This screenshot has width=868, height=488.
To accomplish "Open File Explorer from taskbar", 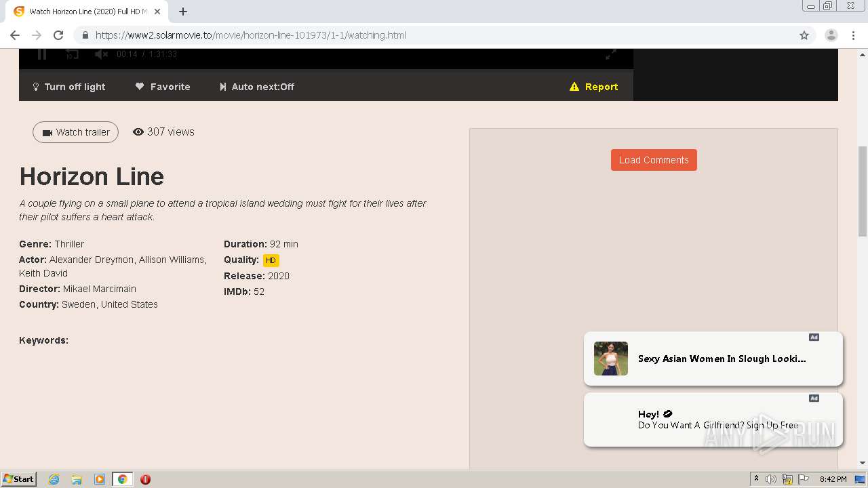I will (x=77, y=479).
